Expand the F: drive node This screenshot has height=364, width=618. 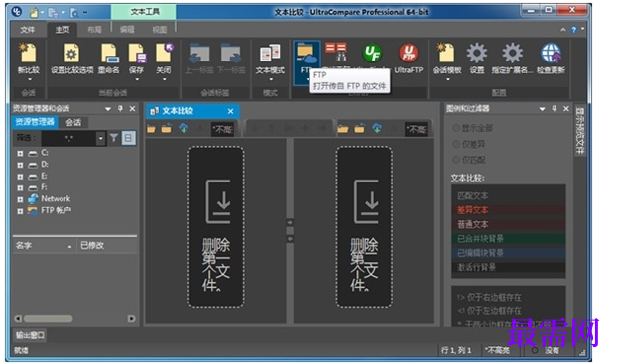[x=20, y=187]
